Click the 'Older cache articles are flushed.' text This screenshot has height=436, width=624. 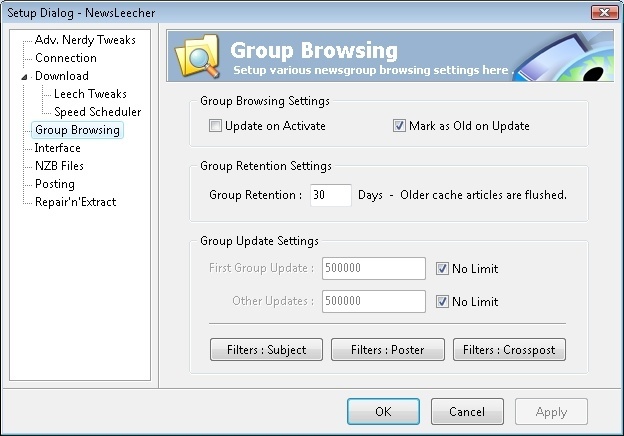point(484,195)
